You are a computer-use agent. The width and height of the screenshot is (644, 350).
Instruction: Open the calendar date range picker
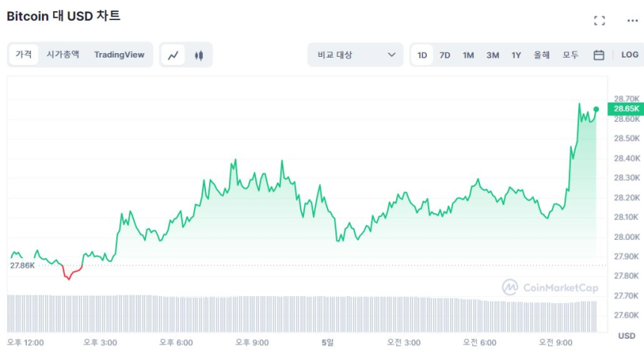(598, 55)
